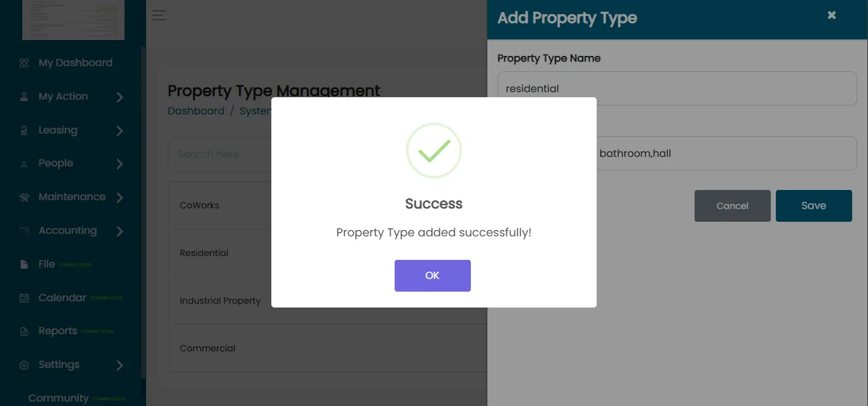The height and width of the screenshot is (406, 868).
Task: Expand the My Action submenu chevron
Action: pyautogui.click(x=119, y=97)
